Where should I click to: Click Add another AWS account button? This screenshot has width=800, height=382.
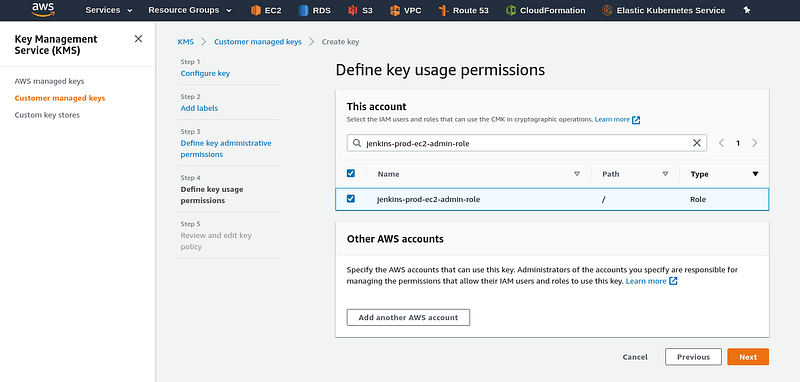(408, 317)
